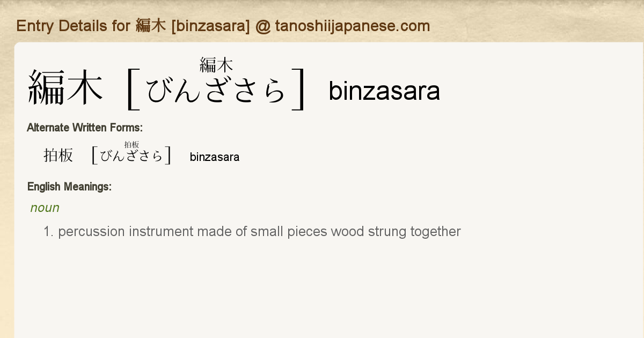Click the 'English Meanings:' heading
Viewport: 644px width, 338px height.
[69, 187]
